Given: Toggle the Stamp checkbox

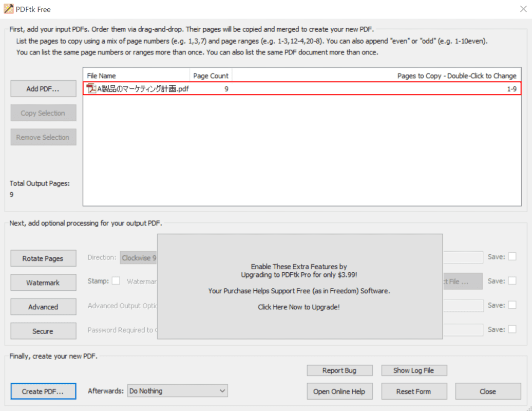Looking at the screenshot, I should (x=116, y=281).
